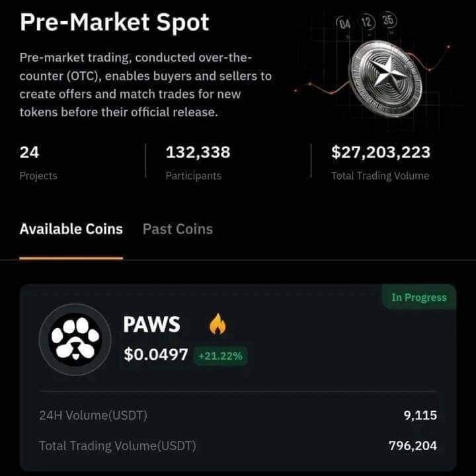This screenshot has width=476, height=476.
Task: Click the orange fire hot icon
Action: [217, 324]
